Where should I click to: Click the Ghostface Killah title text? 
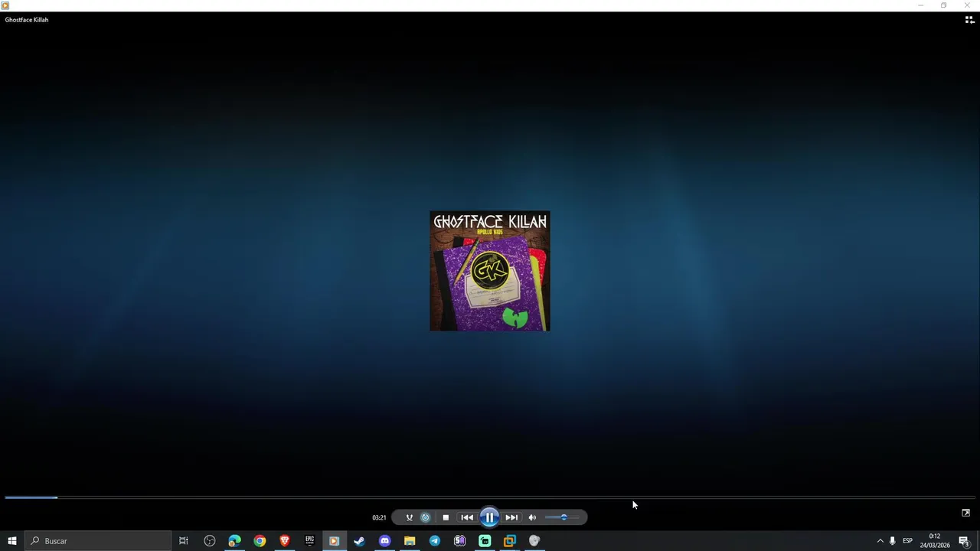point(27,20)
